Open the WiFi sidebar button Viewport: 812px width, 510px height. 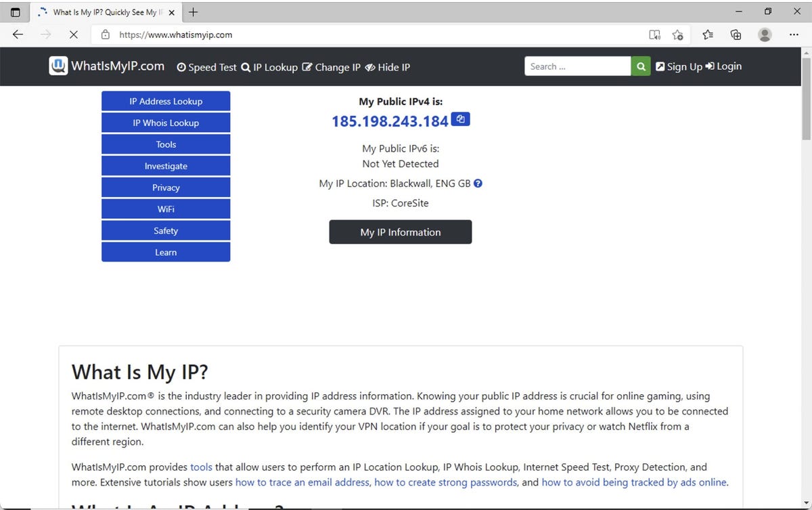coord(166,209)
